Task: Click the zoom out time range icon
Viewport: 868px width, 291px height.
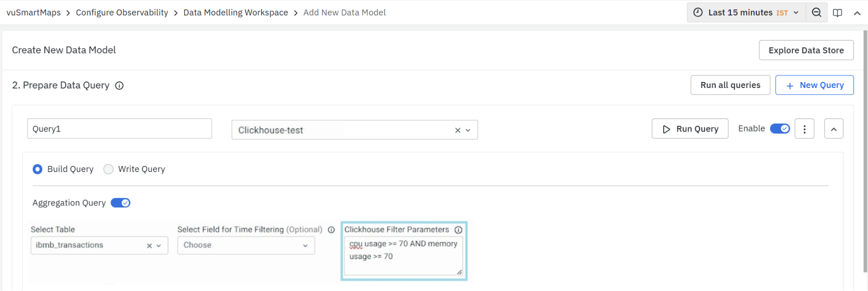Action: 816,12
